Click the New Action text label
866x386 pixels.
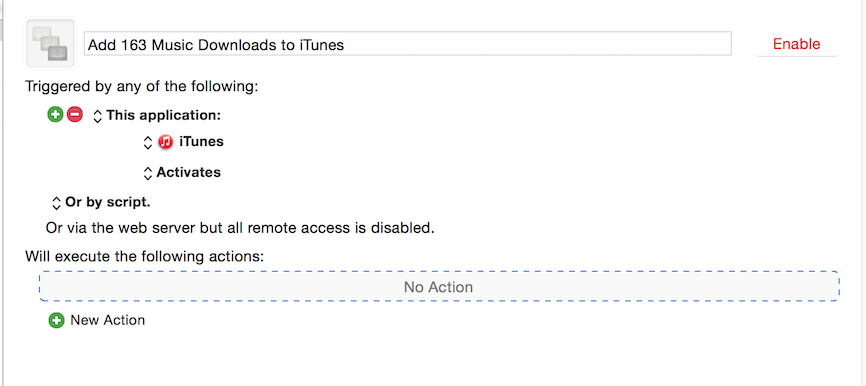tap(108, 320)
